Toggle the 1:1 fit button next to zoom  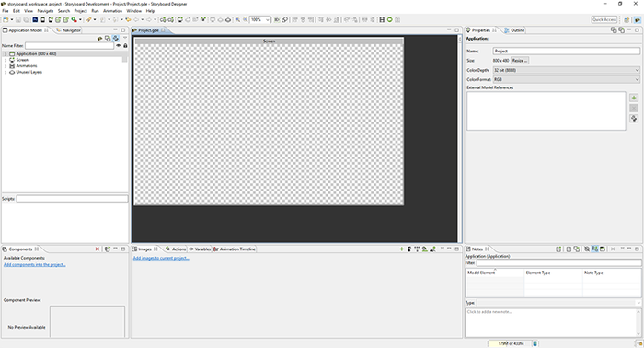(277, 19)
